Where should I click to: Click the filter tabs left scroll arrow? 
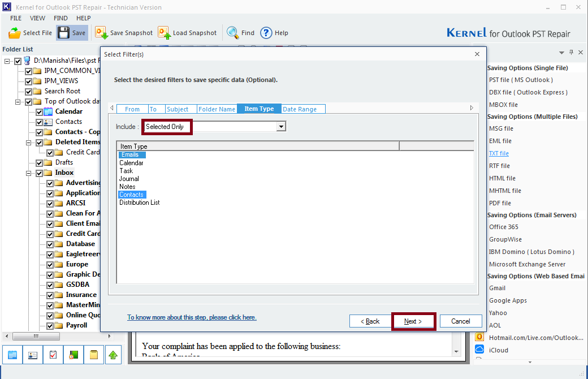pos(112,108)
